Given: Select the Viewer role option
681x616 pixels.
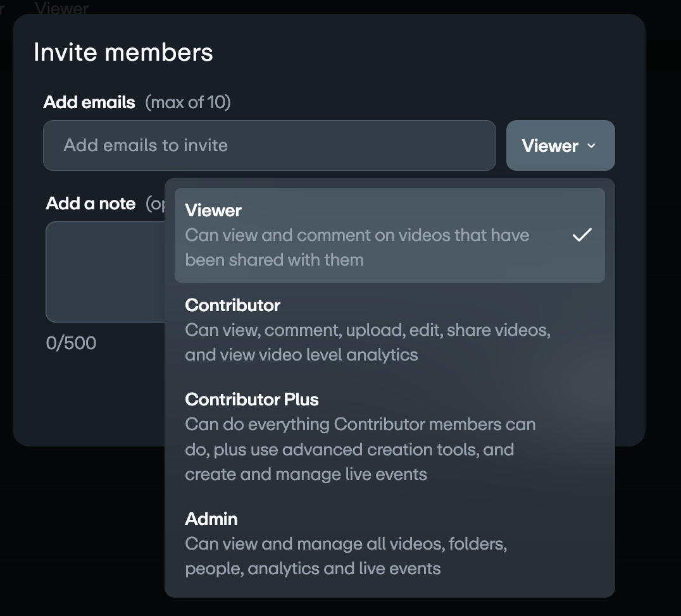Looking at the screenshot, I should coord(213,211).
